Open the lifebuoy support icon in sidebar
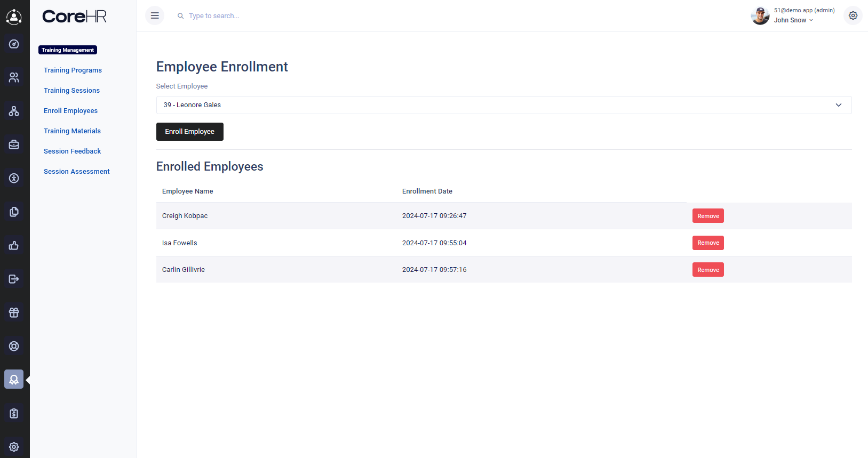The image size is (868, 458). point(14,346)
